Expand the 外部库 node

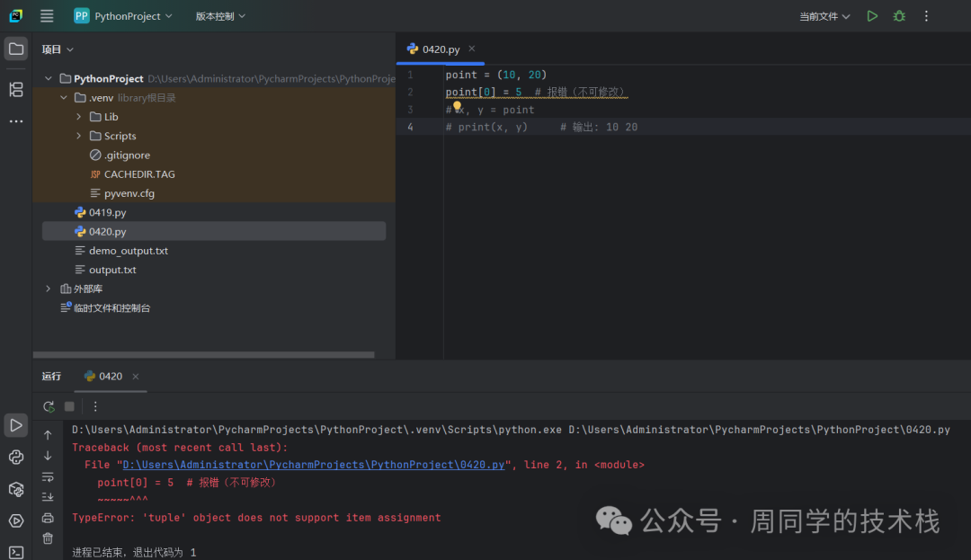pyautogui.click(x=49, y=289)
